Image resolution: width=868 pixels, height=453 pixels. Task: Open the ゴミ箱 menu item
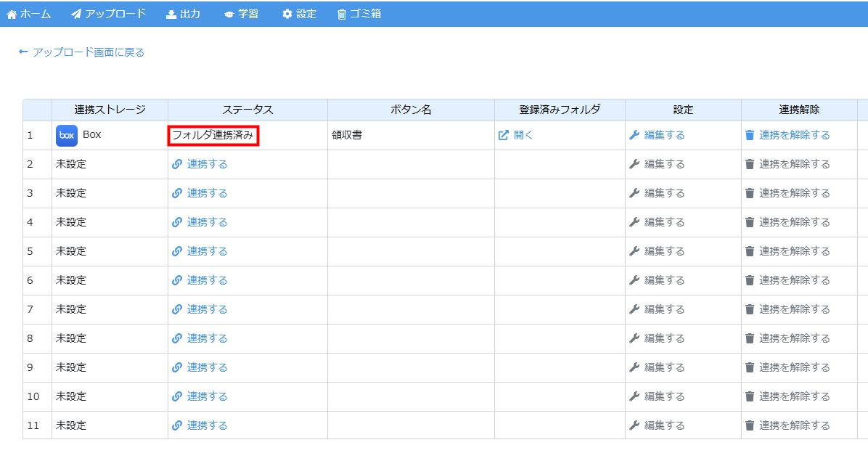coord(359,14)
